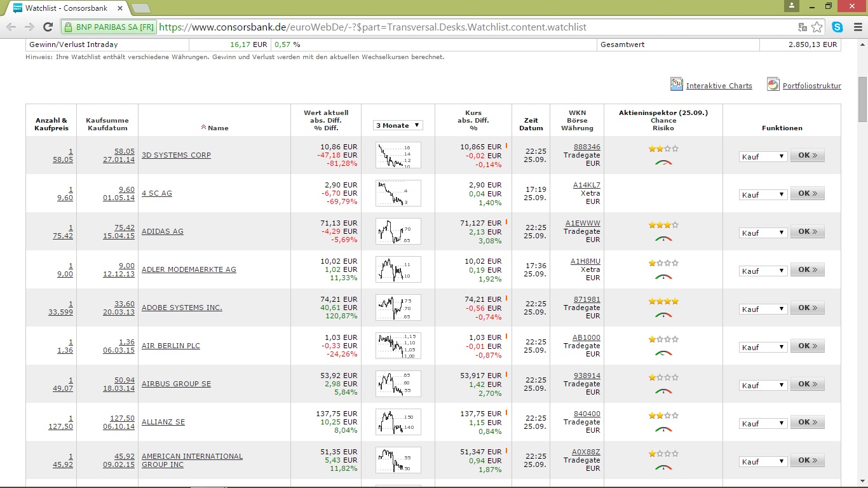Click risk gauge for Allianz SE
This screenshot has width=868, height=488.
[663, 430]
